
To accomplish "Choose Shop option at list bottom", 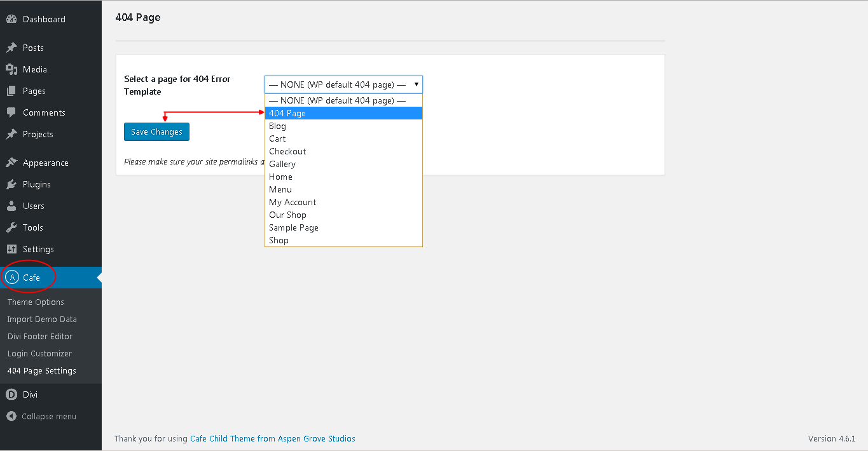I will pyautogui.click(x=343, y=240).
